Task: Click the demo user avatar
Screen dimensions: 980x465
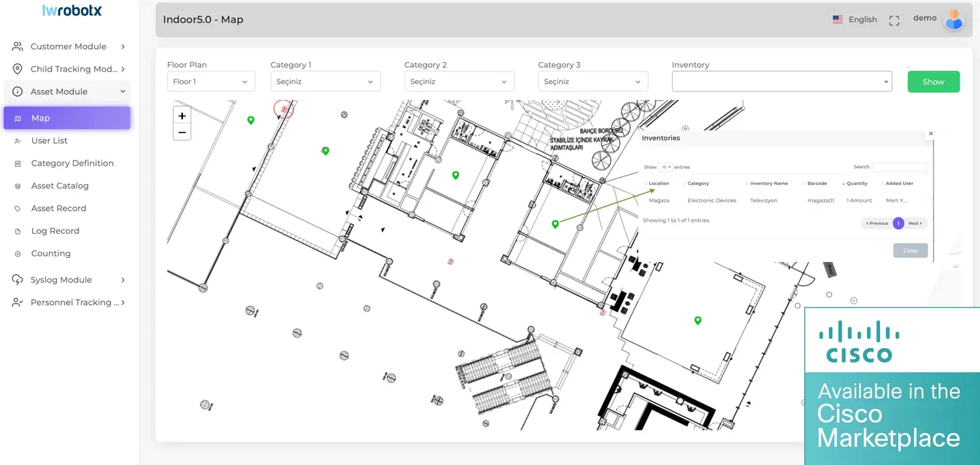Action: point(954,20)
